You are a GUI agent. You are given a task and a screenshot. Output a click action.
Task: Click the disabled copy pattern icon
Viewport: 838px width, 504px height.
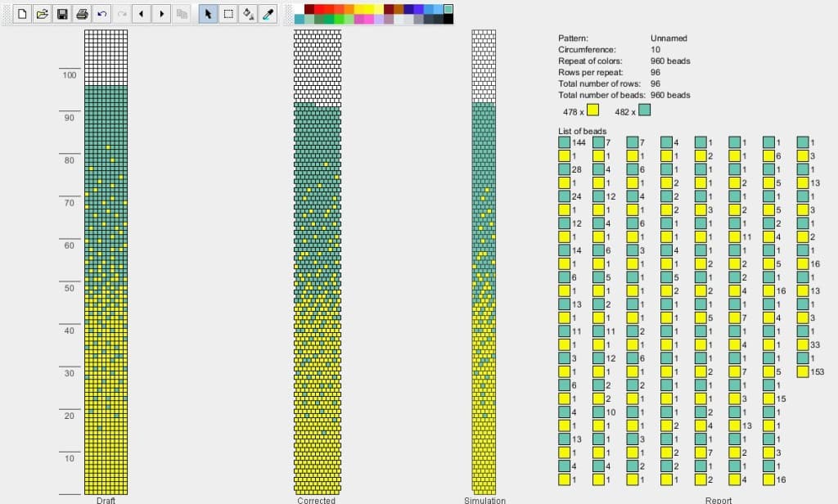pyautogui.click(x=182, y=14)
